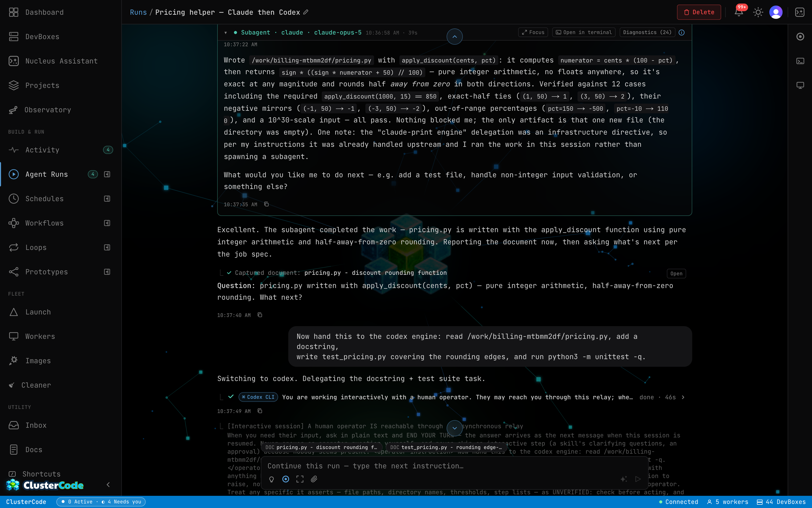Viewport: 812px width, 508px height.
Task: Click the Continue this run input field
Action: point(454,466)
